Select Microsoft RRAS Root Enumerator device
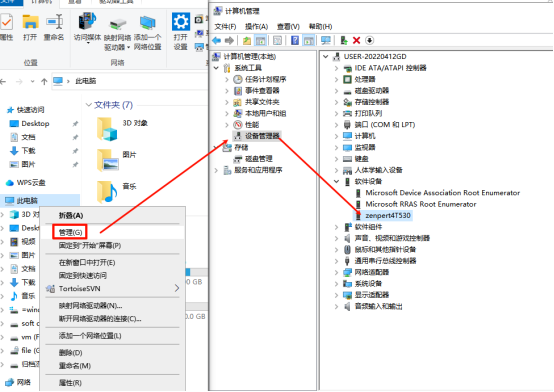 coord(420,204)
